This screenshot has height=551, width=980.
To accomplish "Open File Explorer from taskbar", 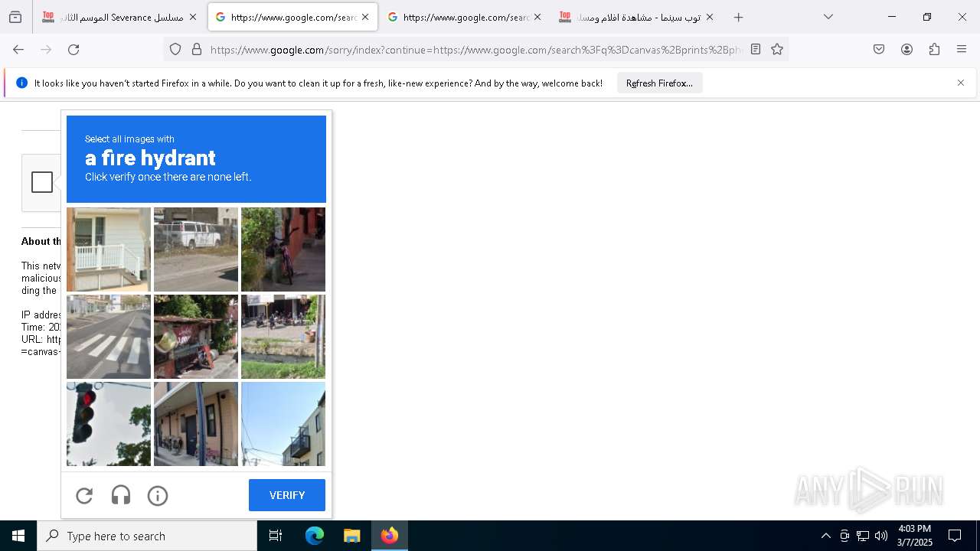I will [351, 536].
